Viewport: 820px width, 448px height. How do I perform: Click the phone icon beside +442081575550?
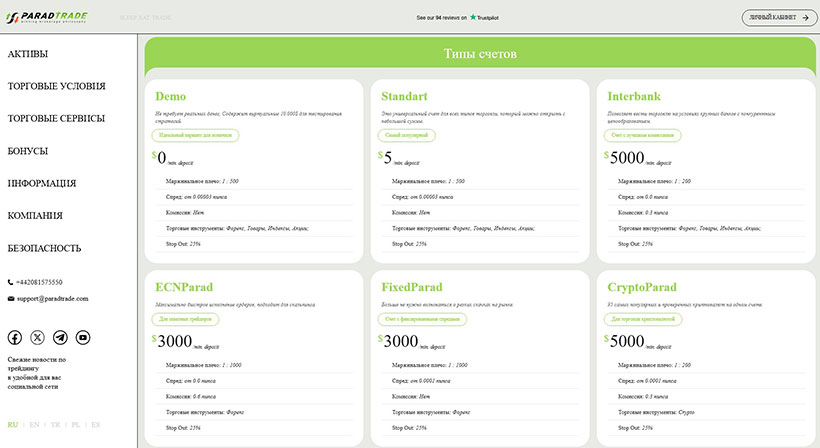tap(11, 282)
